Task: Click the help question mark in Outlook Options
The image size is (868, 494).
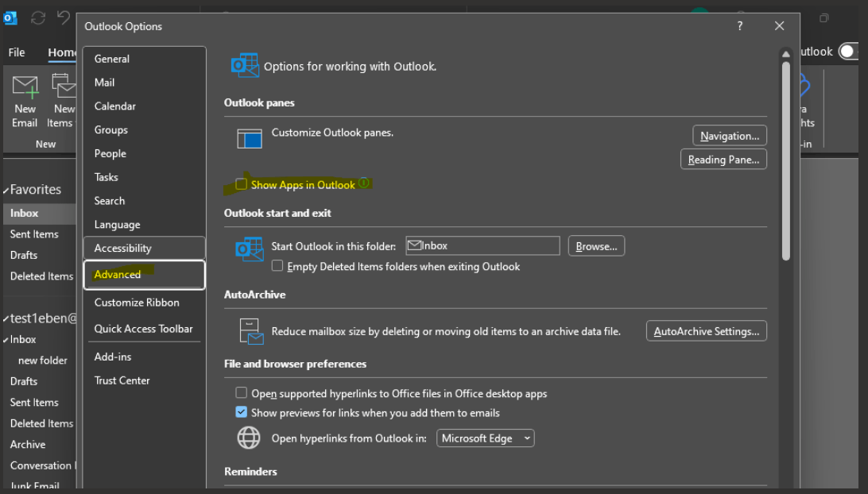Action: tap(739, 26)
